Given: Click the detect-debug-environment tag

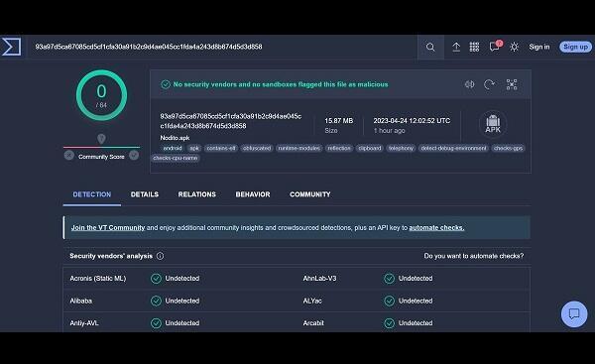Looking at the screenshot, I should tap(453, 148).
